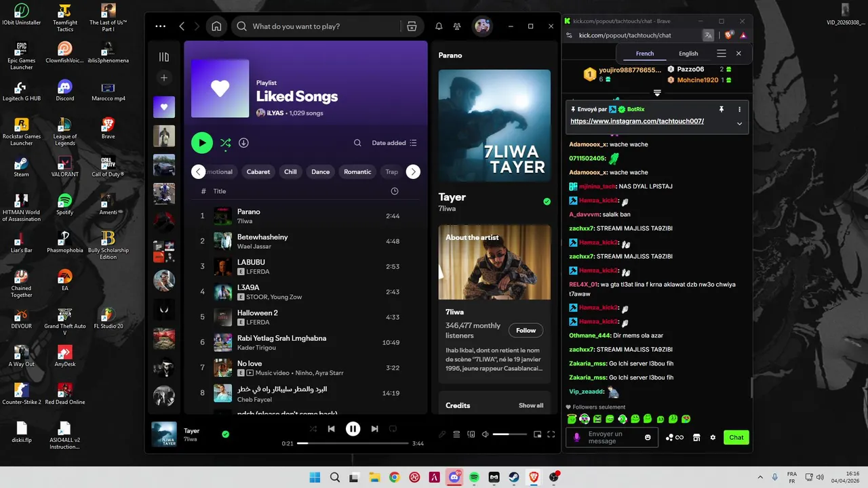Image resolution: width=868 pixels, height=488 pixels.
Task: Toggle Liked Songs shuffle button
Action: click(225, 143)
